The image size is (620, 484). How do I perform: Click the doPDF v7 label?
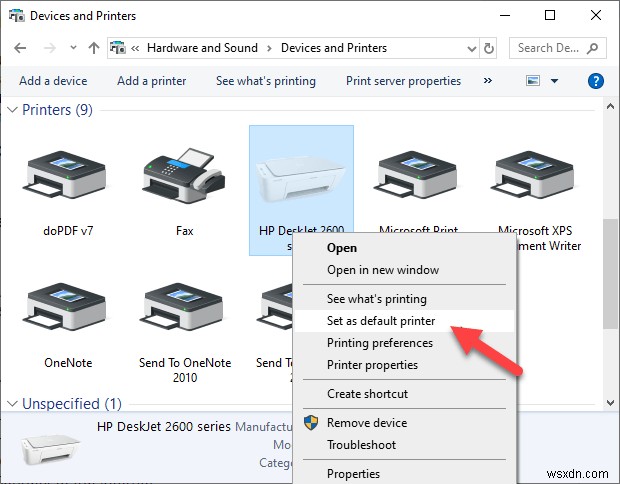point(68,231)
